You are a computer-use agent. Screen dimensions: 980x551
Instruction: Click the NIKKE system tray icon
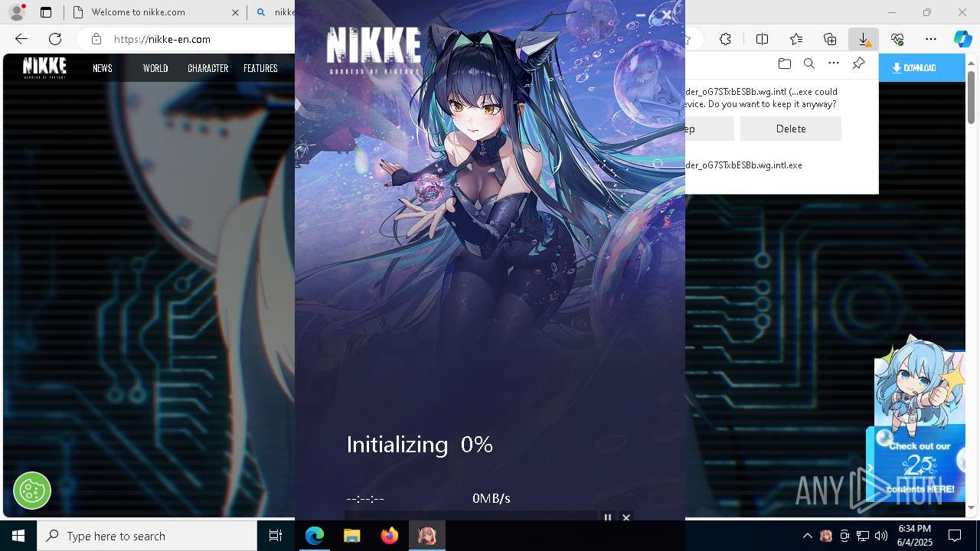point(826,536)
